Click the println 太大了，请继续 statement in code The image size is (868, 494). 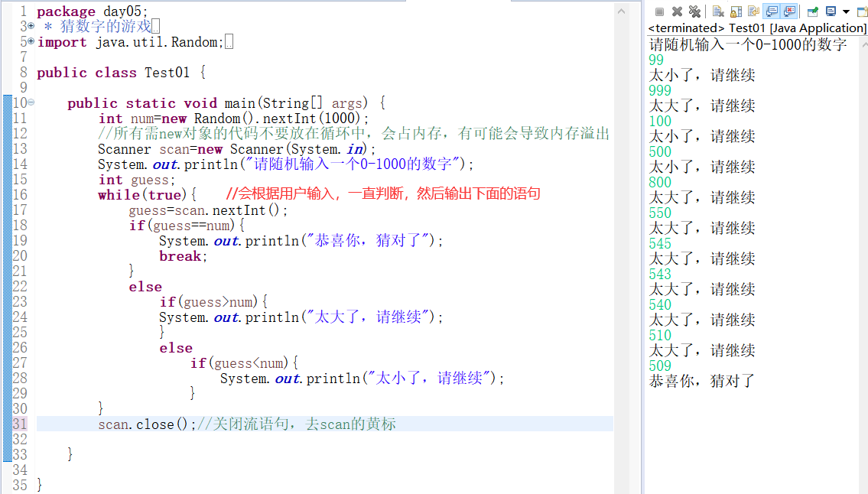(301, 317)
